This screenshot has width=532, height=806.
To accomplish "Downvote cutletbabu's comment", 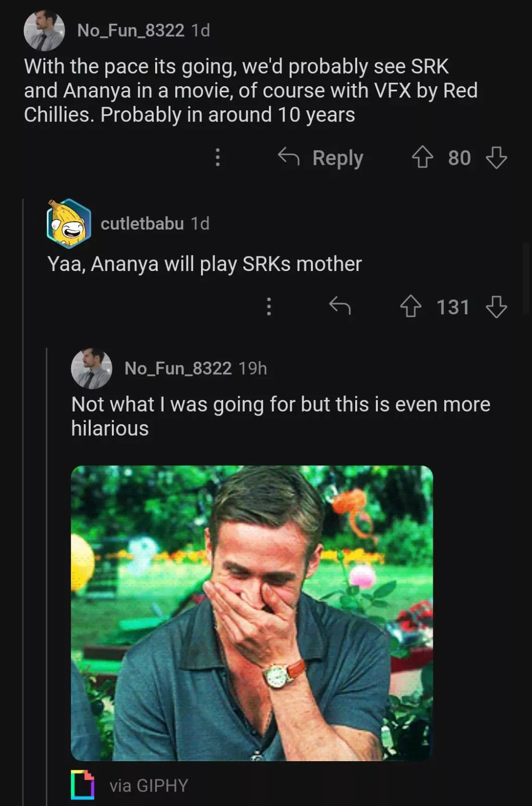I will coord(496,306).
